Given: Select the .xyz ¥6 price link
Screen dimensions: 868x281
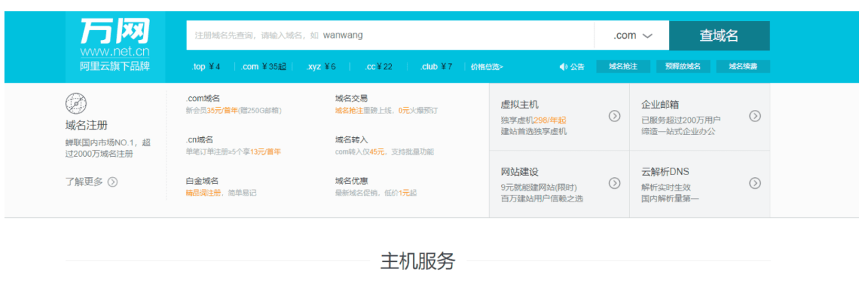Looking at the screenshot, I should [x=321, y=67].
